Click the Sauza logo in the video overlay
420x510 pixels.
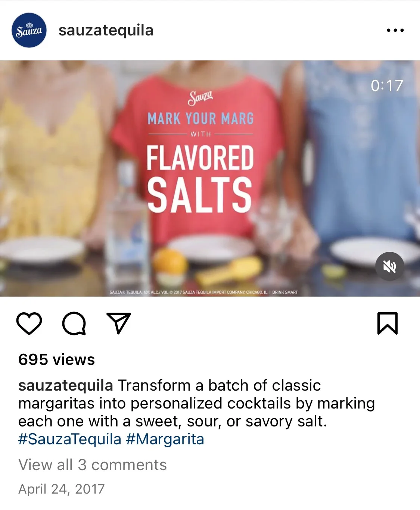(x=200, y=98)
